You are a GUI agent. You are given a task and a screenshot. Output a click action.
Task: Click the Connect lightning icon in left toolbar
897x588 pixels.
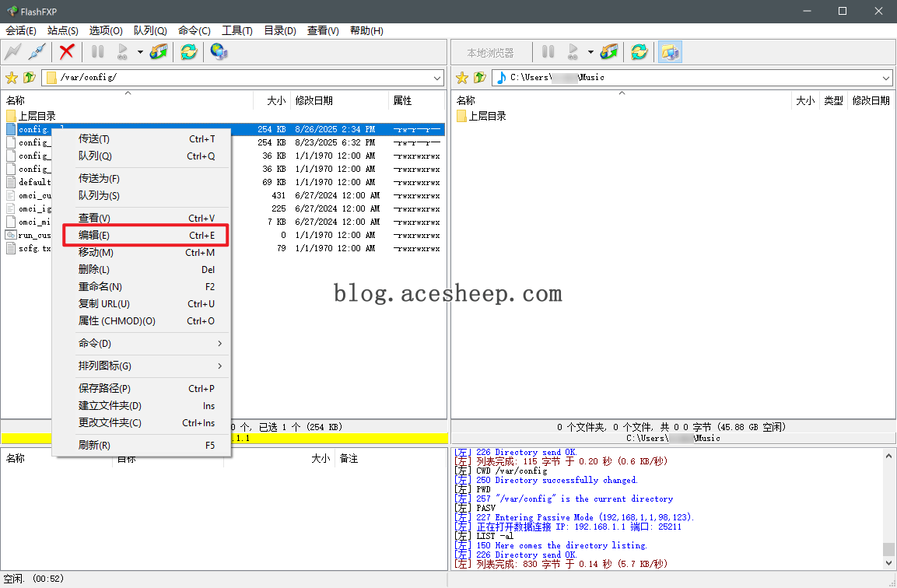(12, 52)
